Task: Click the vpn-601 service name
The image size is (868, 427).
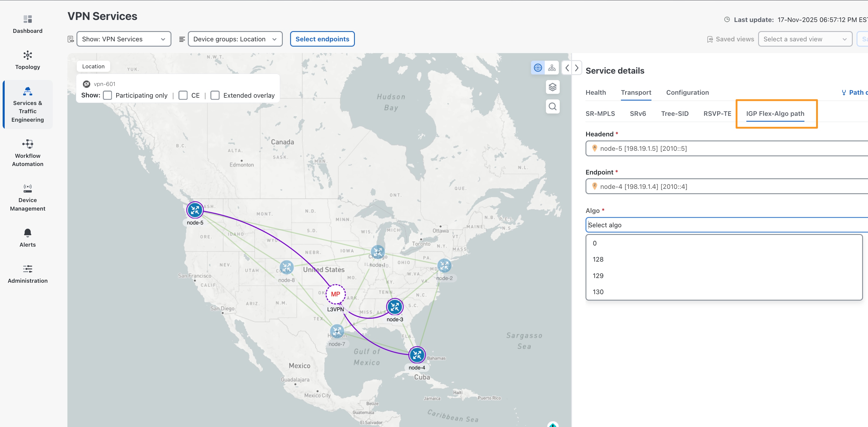Action: (x=104, y=84)
